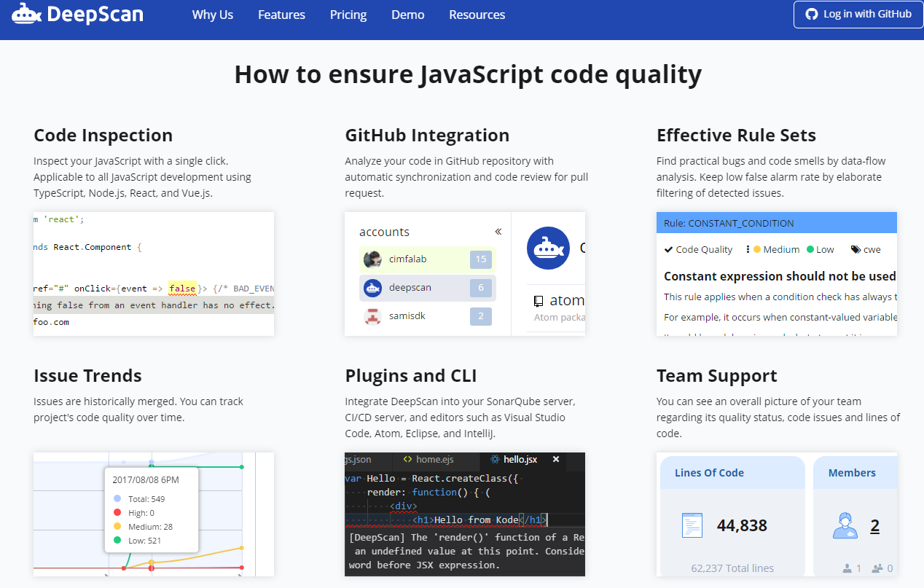Image resolution: width=924 pixels, height=588 pixels.
Task: Click the Low: 521 legend entry
Action: (x=138, y=541)
